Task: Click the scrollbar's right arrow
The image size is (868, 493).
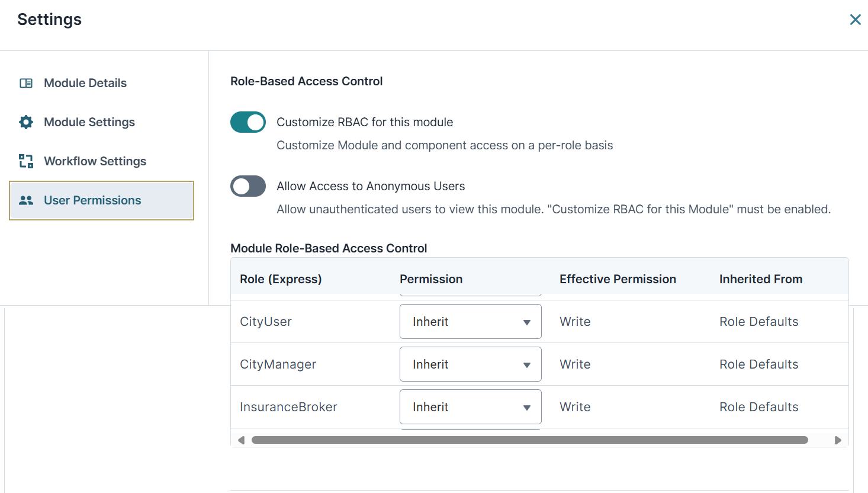Action: pyautogui.click(x=838, y=440)
